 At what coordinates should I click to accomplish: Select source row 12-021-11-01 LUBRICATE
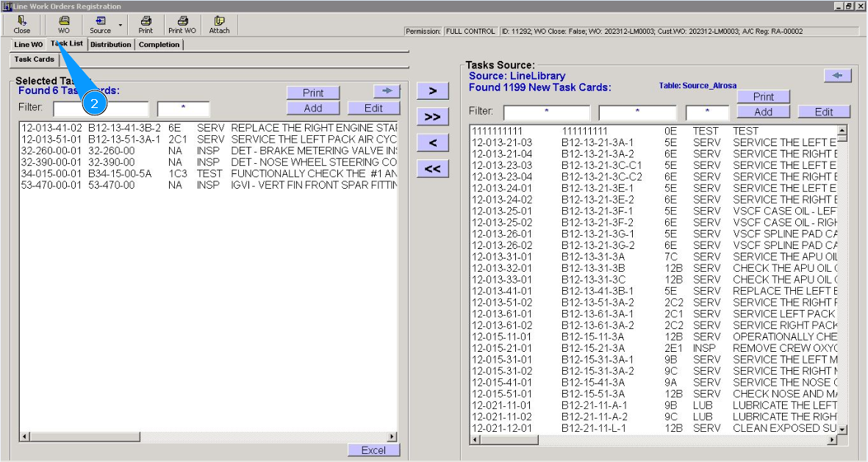[654, 405]
